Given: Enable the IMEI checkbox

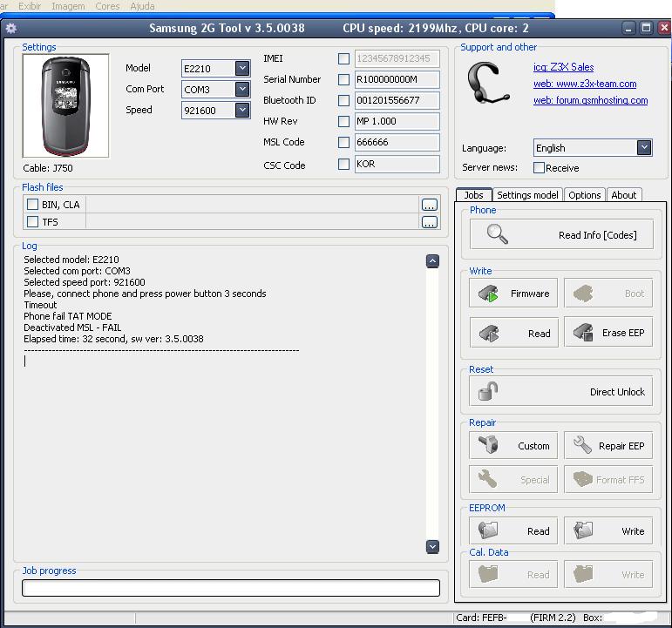Looking at the screenshot, I should coord(343,58).
